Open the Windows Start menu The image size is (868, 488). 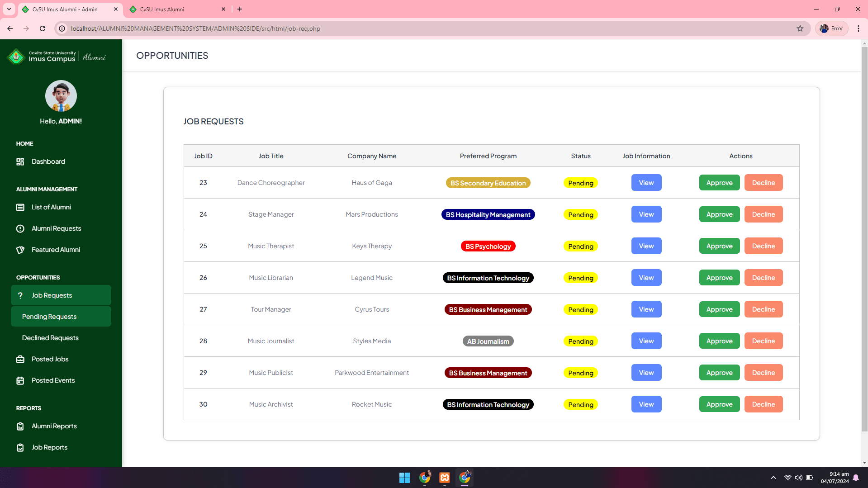click(404, 478)
